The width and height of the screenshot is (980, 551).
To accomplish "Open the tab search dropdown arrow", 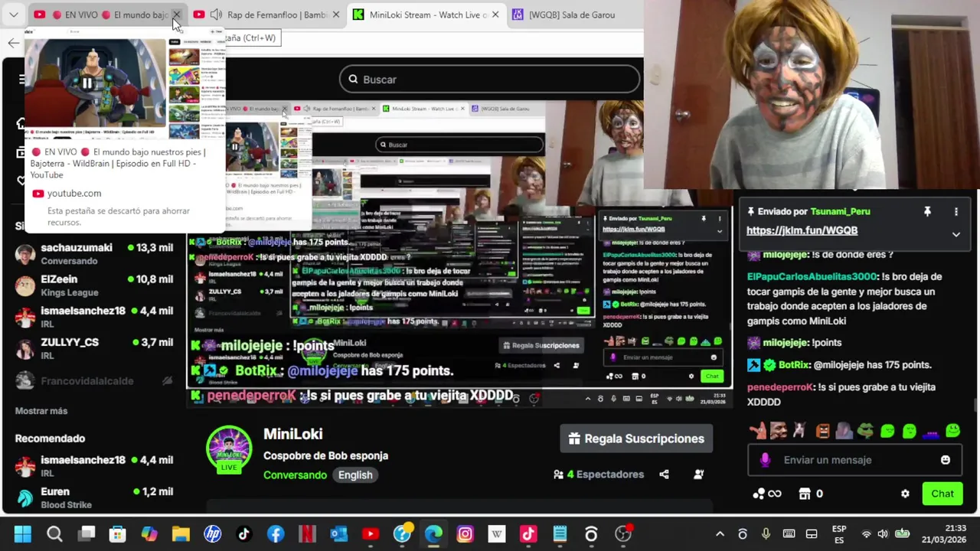I will pyautogui.click(x=13, y=15).
